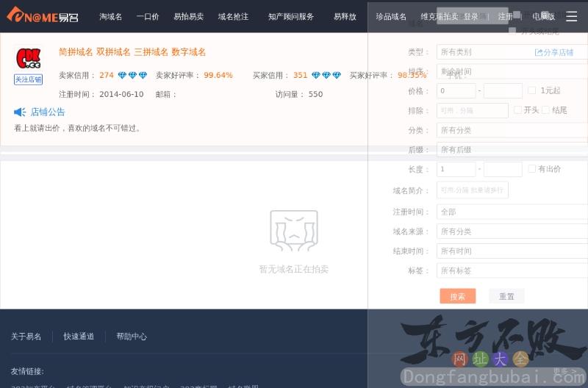588x388 pixels.
Task: Click the 暂无域名正在拍卖 message
Action: click(294, 269)
